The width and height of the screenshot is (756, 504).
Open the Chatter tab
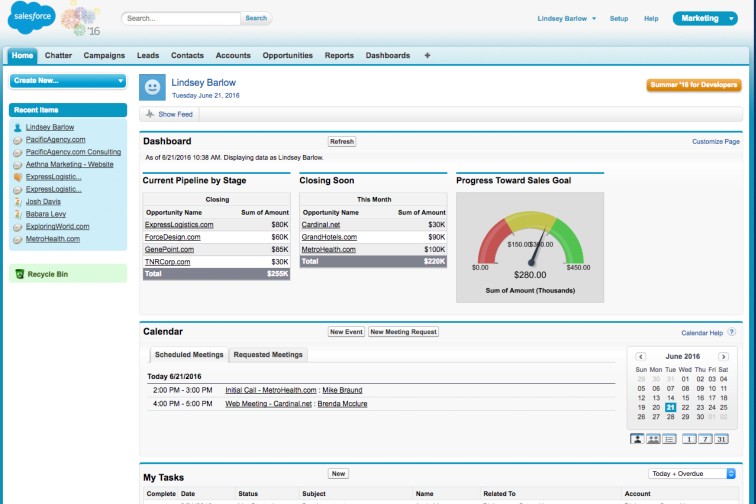(58, 55)
